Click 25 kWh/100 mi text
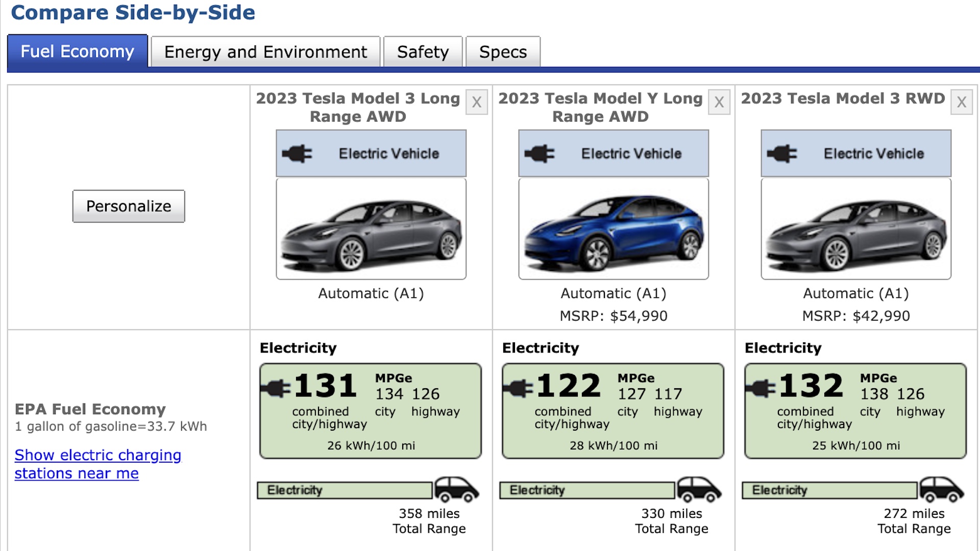Viewport: 980px width, 551px height. click(856, 445)
